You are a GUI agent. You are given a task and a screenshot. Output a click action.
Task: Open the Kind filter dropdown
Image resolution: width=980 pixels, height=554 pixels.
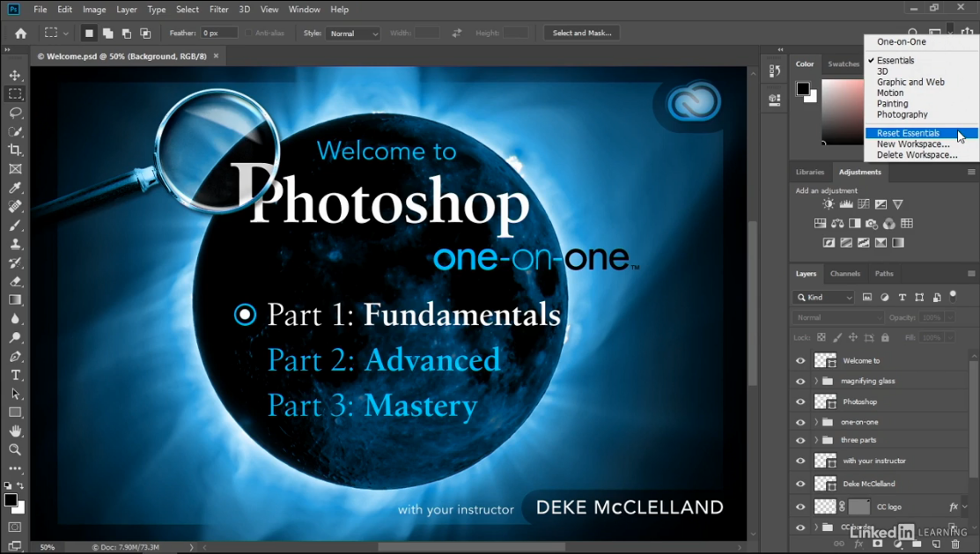823,298
